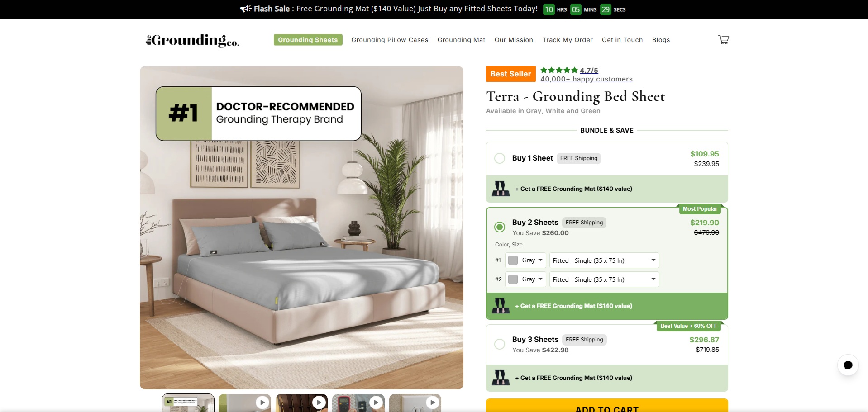Click the Add to Cart button
This screenshot has width=868, height=412.
pos(607,406)
